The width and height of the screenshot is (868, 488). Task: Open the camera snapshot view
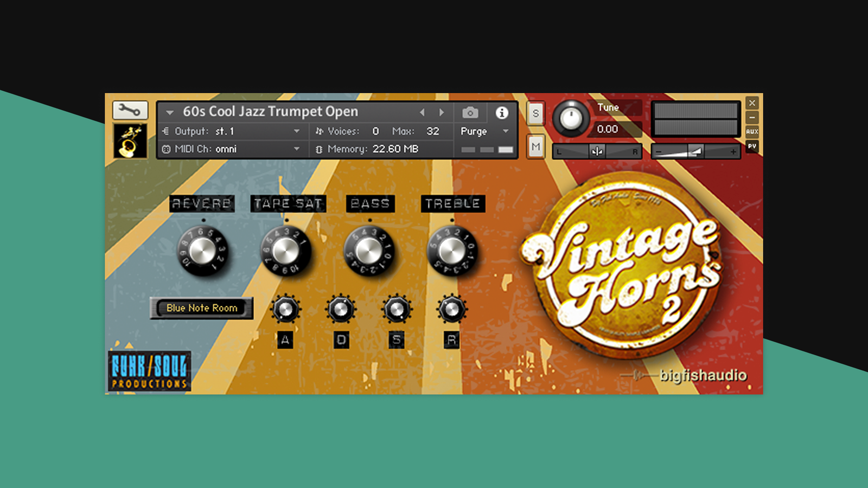pyautogui.click(x=470, y=112)
